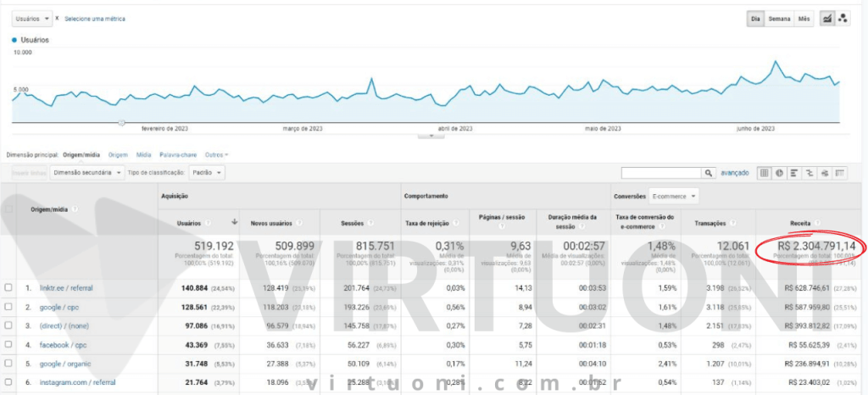Select the pivot table view icon
The height and width of the screenshot is (395, 868).
click(x=840, y=173)
